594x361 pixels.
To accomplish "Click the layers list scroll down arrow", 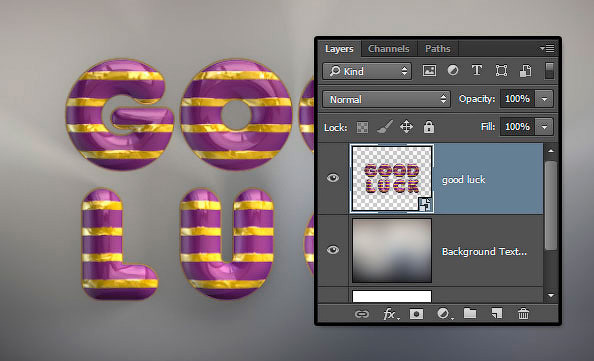I will tap(551, 295).
